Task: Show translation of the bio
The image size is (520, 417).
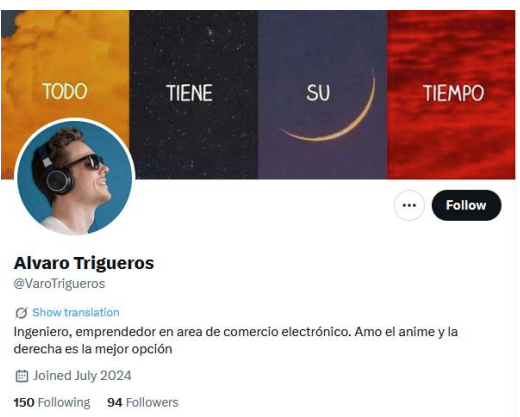Action: pyautogui.click(x=76, y=313)
